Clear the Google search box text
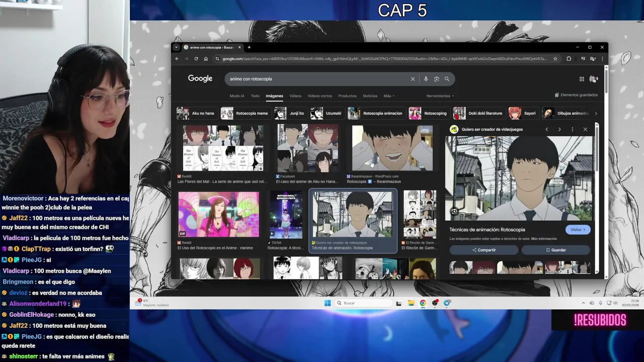Screen dimensions: 644x362 point(413,79)
